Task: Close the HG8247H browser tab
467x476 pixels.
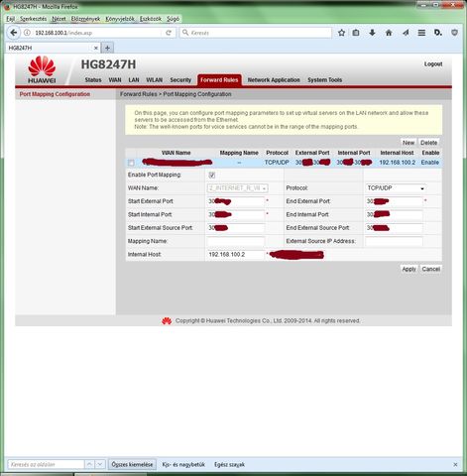Action: click(x=96, y=48)
